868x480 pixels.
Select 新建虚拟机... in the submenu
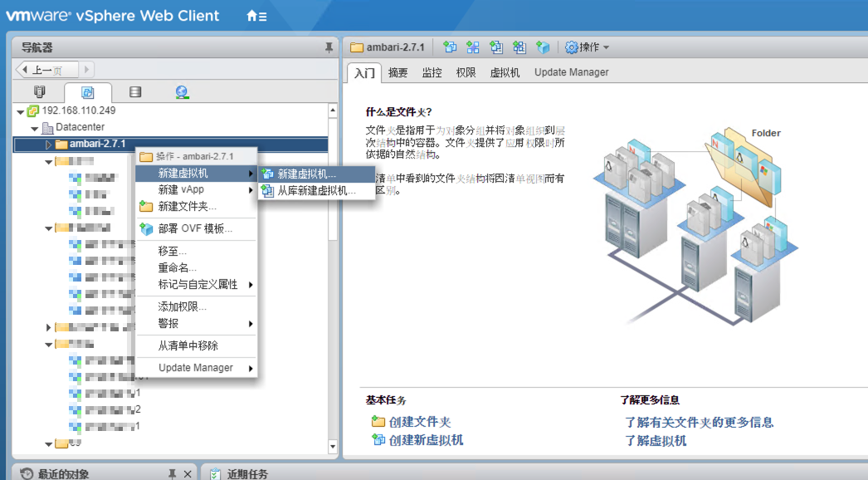click(x=306, y=174)
